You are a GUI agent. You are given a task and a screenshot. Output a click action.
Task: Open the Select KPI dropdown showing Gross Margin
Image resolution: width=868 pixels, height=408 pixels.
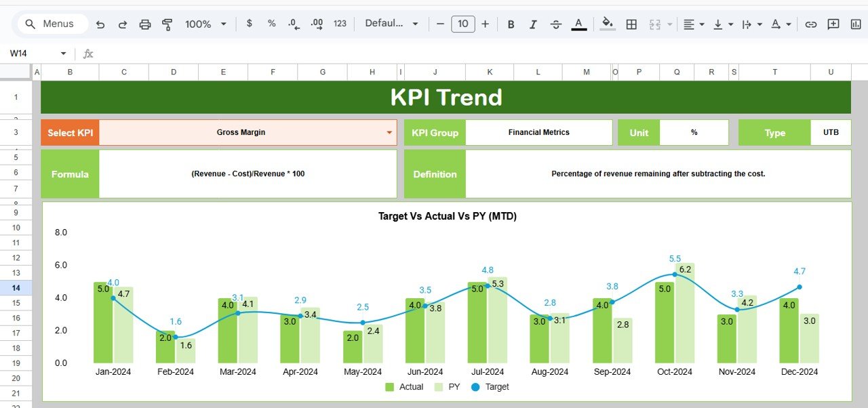point(389,132)
